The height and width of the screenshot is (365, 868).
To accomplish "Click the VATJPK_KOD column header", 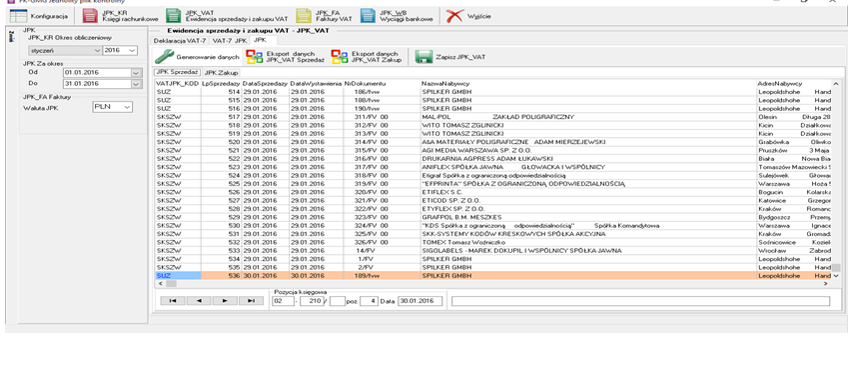I will point(177,83).
